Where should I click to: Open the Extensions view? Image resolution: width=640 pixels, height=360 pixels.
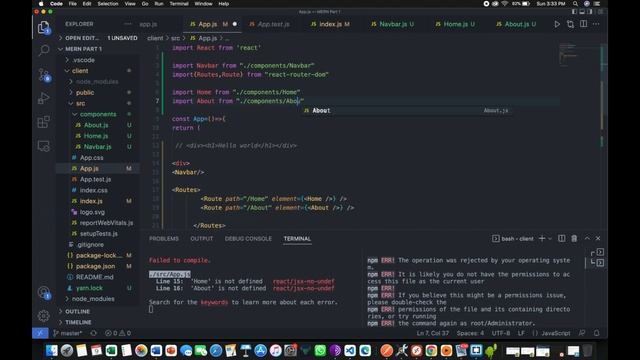point(44,122)
